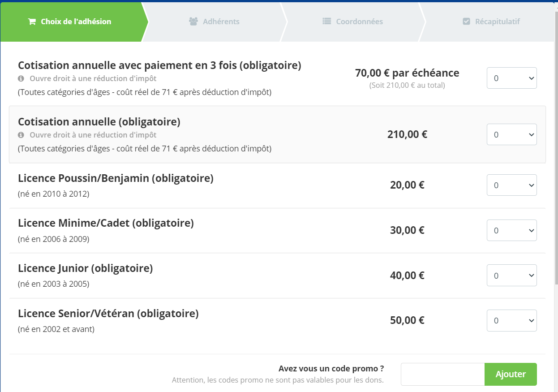Focus the promo code input field

point(443,374)
